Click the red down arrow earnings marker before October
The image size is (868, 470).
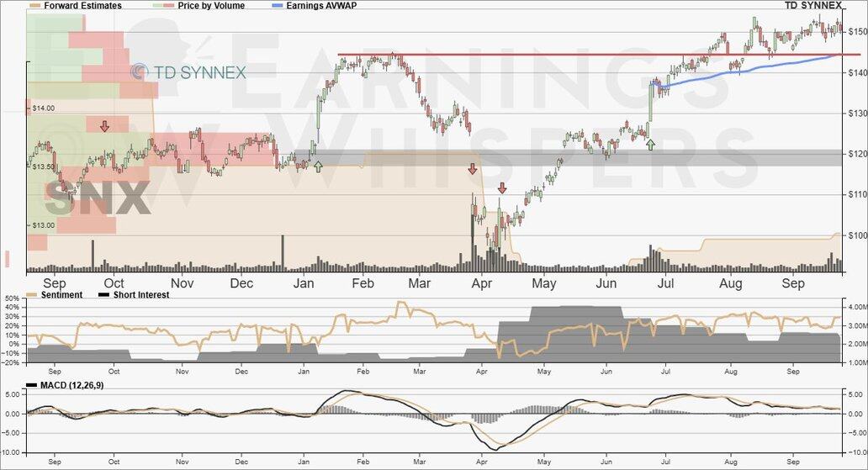tap(104, 126)
